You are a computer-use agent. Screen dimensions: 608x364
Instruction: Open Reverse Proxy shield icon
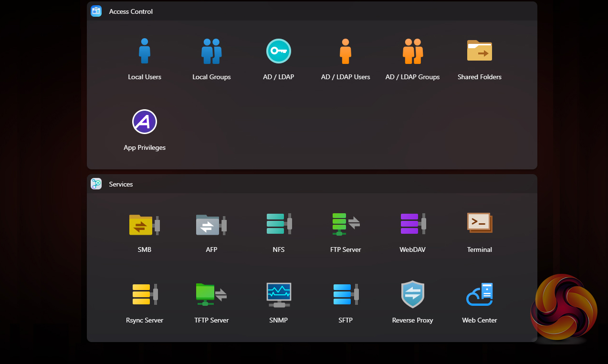[412, 295]
